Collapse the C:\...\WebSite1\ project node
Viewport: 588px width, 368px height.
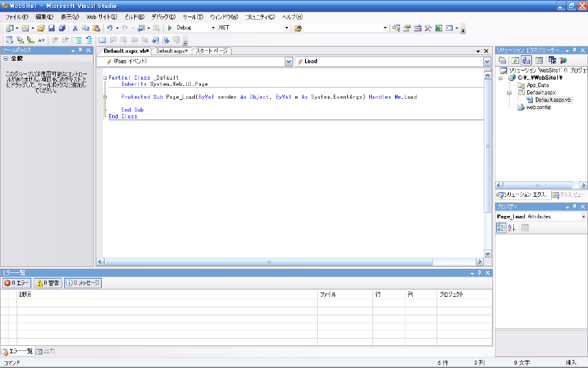500,78
